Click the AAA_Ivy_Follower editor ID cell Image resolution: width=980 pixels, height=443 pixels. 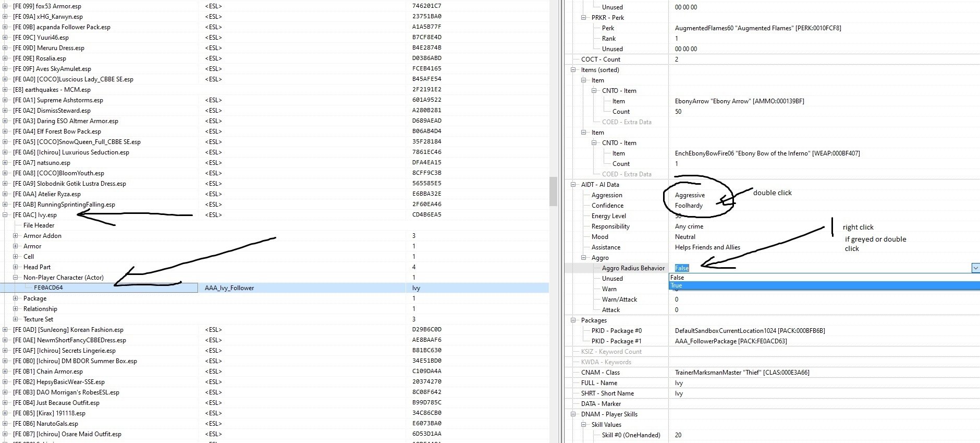coord(229,288)
